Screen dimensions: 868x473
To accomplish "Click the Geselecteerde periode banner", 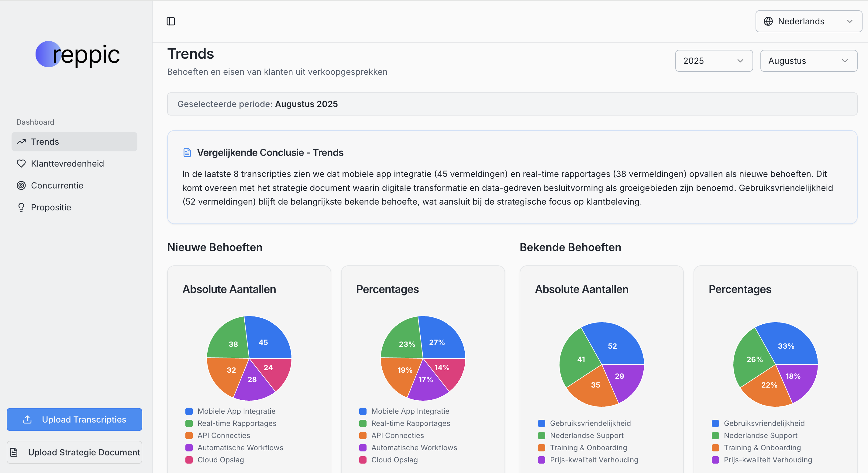I will (x=512, y=104).
